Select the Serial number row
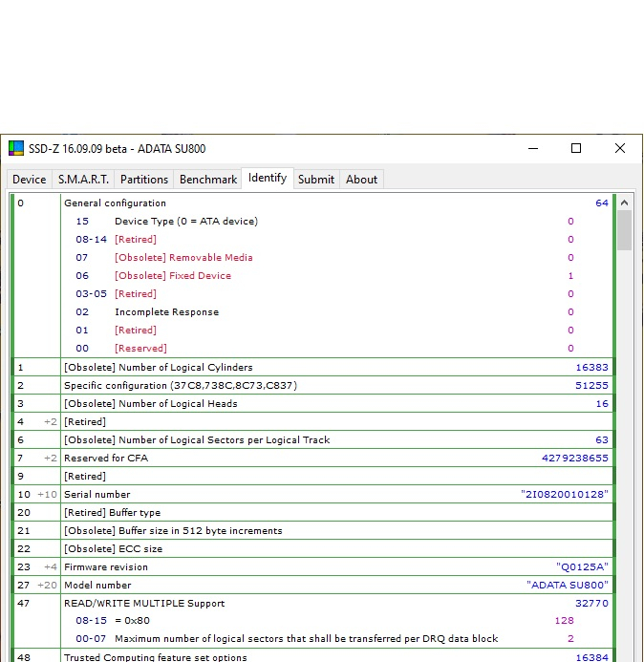Image resolution: width=644 pixels, height=662 pixels. [312, 495]
